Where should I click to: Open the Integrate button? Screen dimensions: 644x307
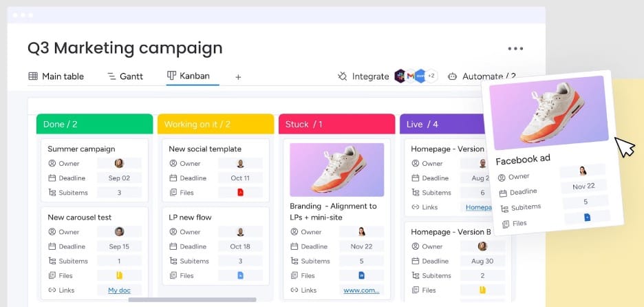(x=363, y=76)
